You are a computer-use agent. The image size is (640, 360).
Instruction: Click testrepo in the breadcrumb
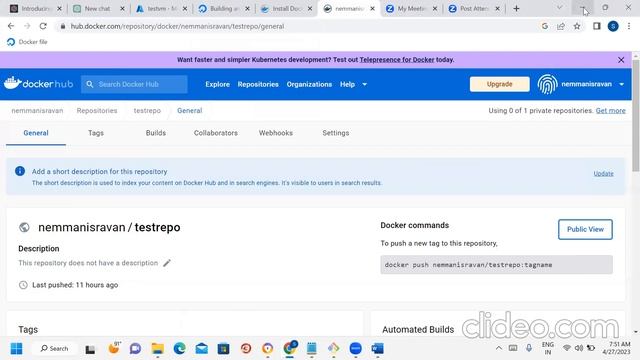[147, 111]
